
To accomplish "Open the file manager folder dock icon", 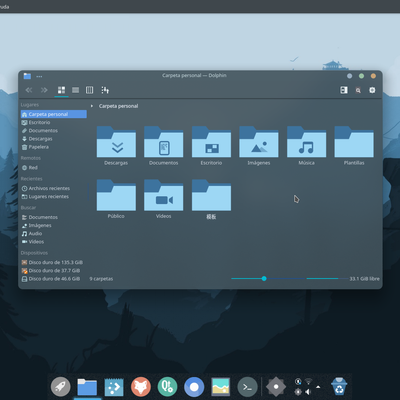I will [87, 387].
